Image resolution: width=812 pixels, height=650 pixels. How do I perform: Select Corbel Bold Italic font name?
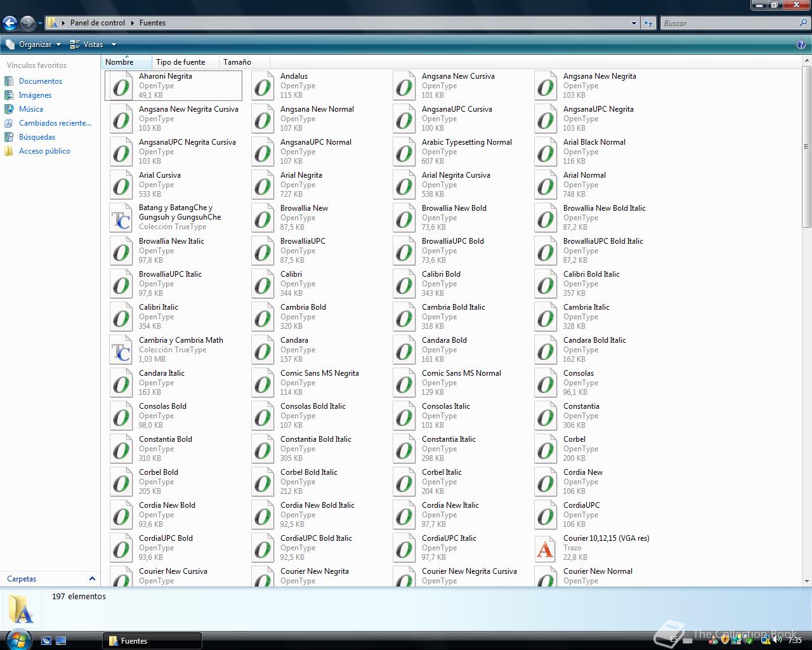click(x=309, y=472)
